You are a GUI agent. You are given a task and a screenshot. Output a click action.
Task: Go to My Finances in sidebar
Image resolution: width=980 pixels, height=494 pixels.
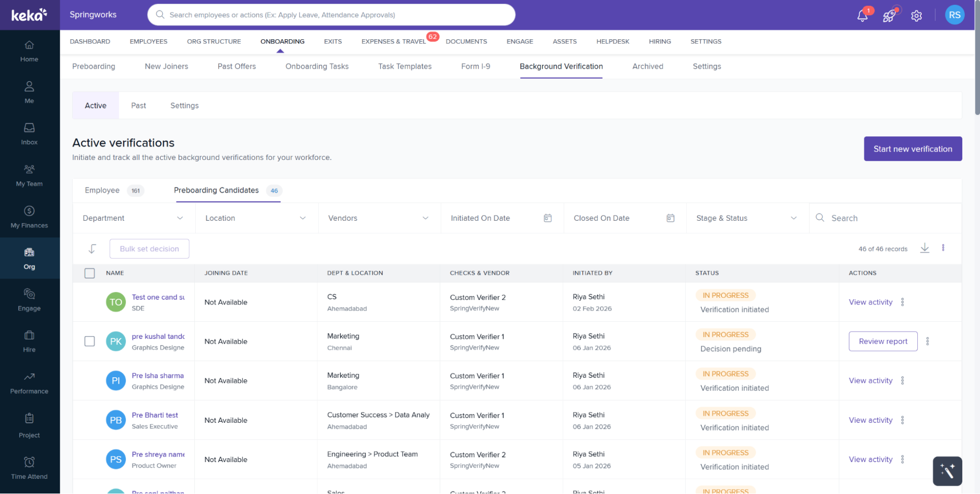coord(29,217)
